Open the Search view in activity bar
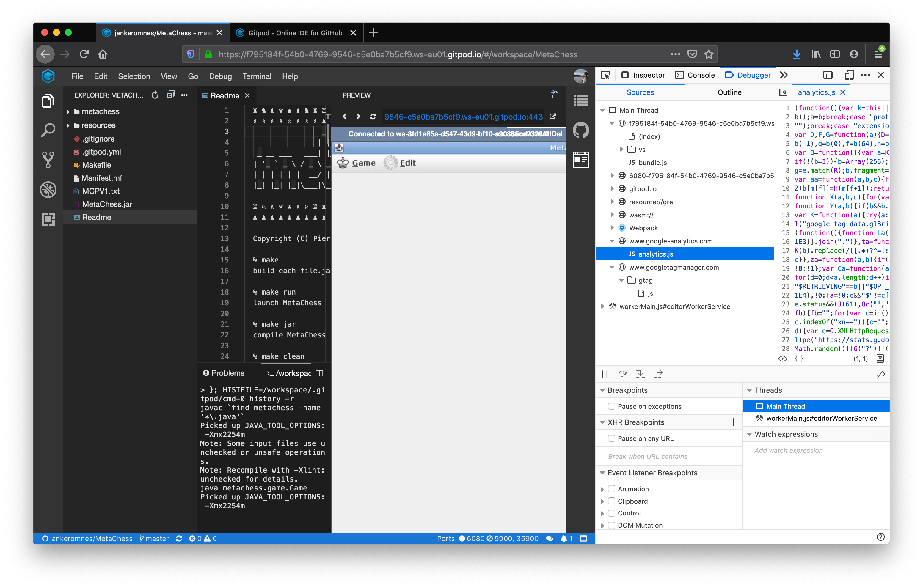 pyautogui.click(x=48, y=130)
